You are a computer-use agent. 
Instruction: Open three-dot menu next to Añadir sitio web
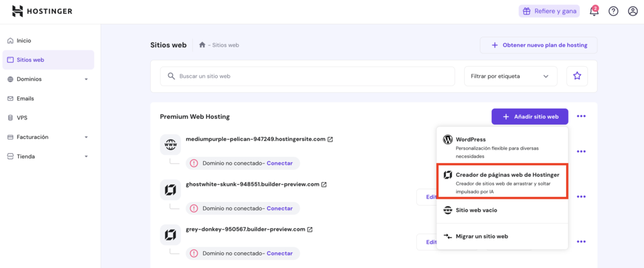[x=581, y=116]
